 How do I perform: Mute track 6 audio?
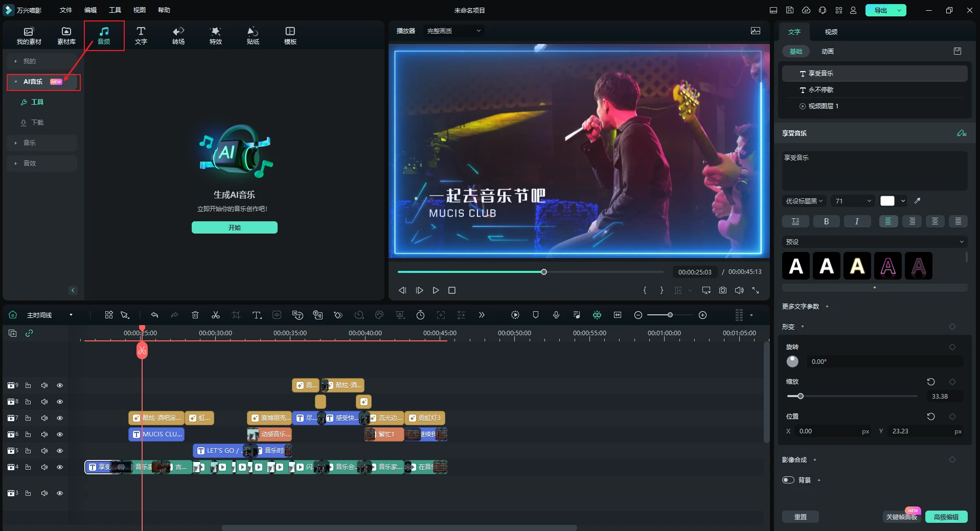point(44,434)
